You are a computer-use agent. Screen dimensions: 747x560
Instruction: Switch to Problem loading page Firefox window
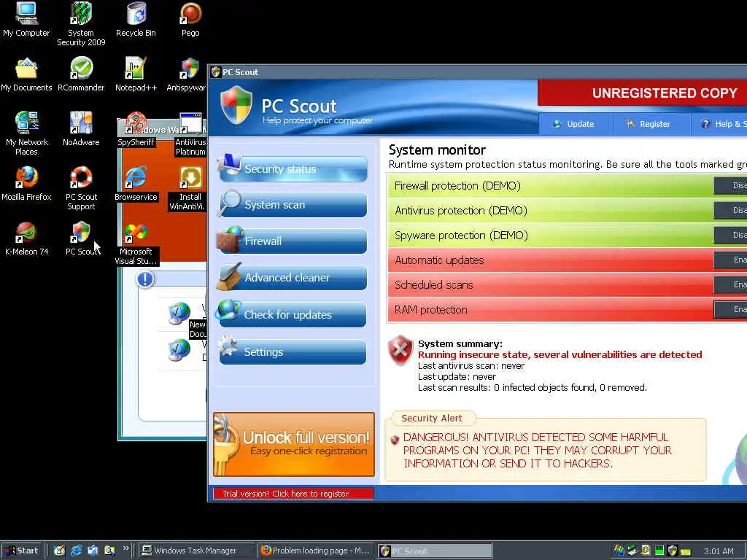pos(316,551)
